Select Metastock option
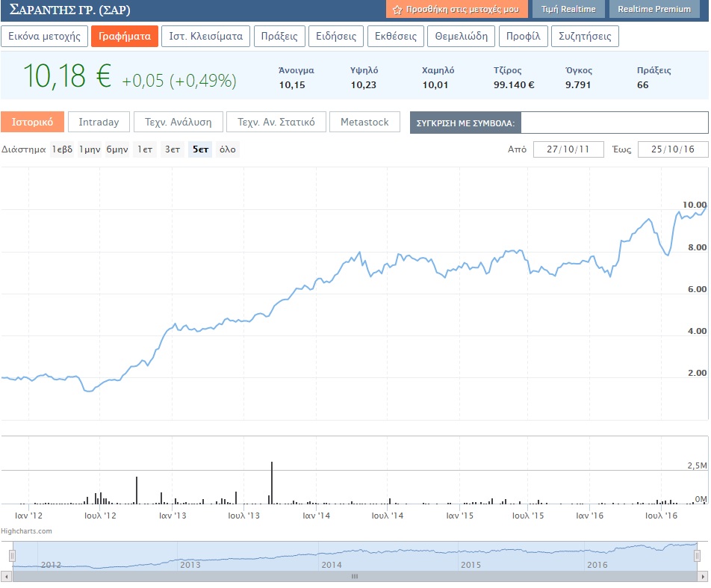Viewport: 711px width, 588px height. click(364, 122)
